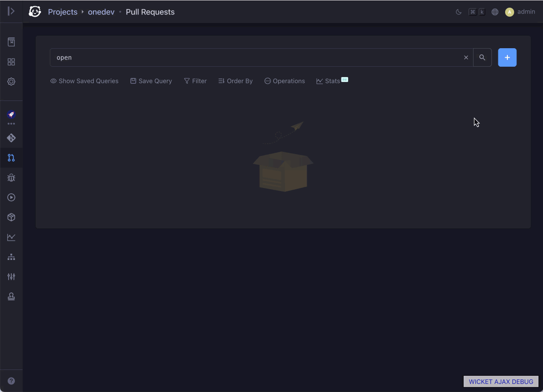The height and width of the screenshot is (392, 543).
Task: Open Packages using the box icon
Action: [11, 217]
